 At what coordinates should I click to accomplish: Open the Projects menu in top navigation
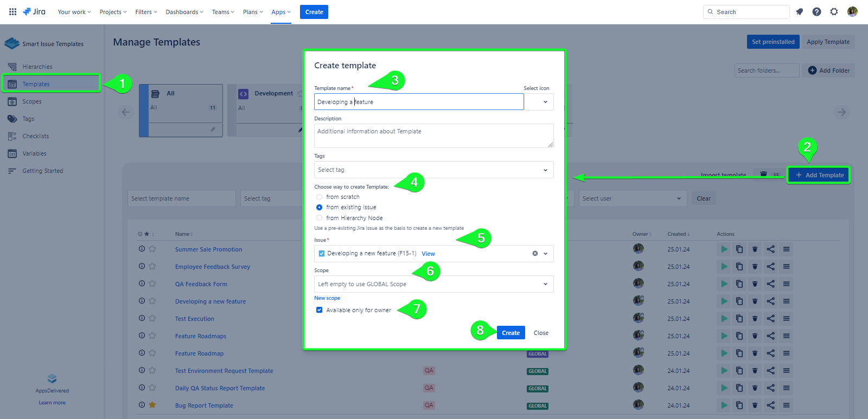pos(113,12)
